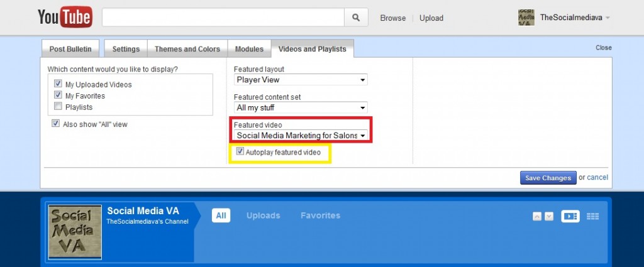This screenshot has height=267, width=644.
Task: Click TheSocialmediava's Channel subtitle text
Action: click(x=147, y=222)
